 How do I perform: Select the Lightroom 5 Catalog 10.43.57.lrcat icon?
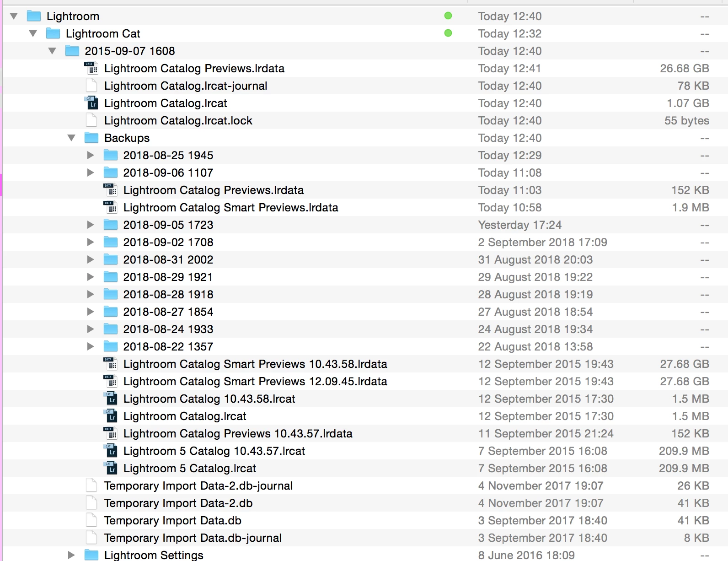(x=111, y=451)
